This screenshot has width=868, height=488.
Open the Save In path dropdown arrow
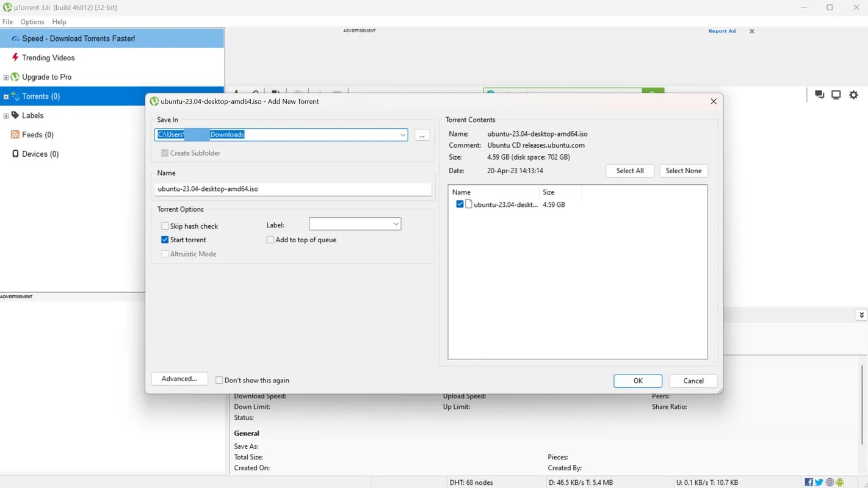[x=402, y=135]
